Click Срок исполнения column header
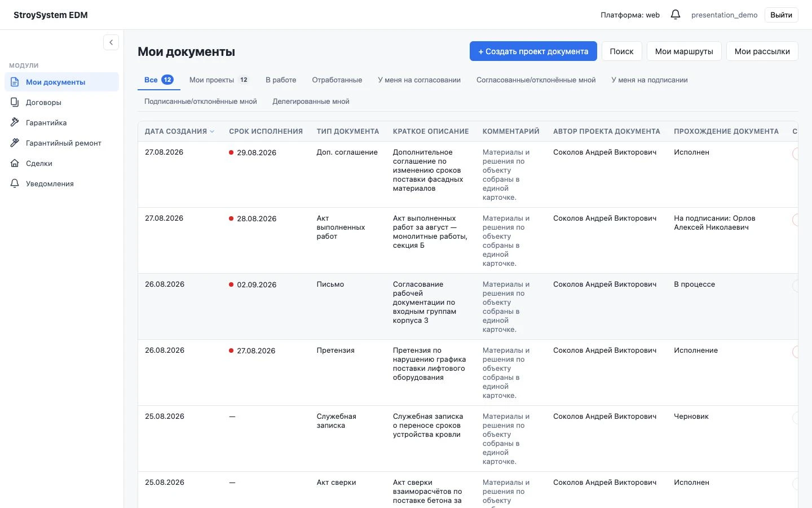812x508 pixels. pos(266,132)
